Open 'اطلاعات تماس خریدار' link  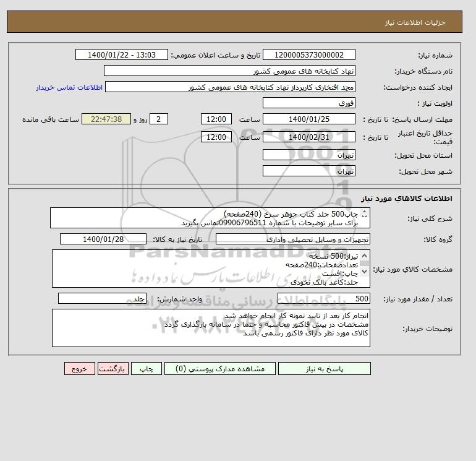tap(69, 87)
